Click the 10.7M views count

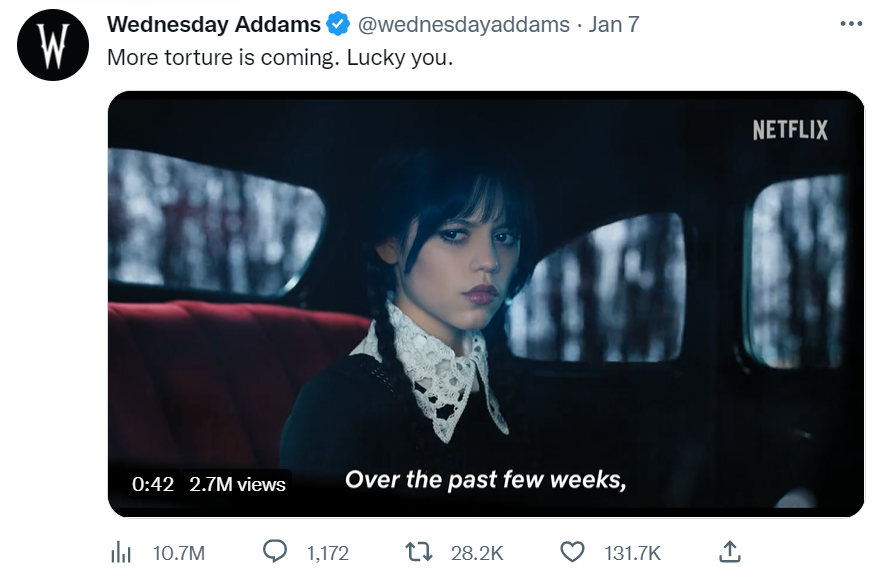click(179, 553)
